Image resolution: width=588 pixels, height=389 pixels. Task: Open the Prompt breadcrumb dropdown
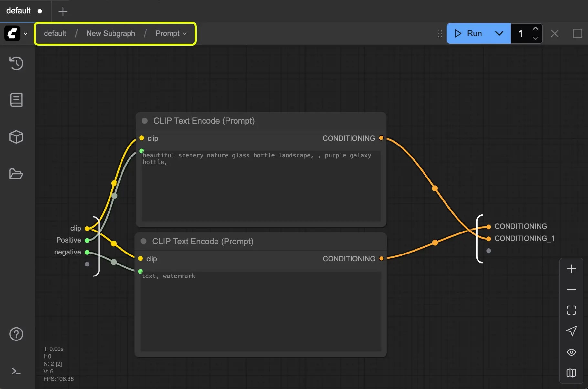[x=171, y=33]
